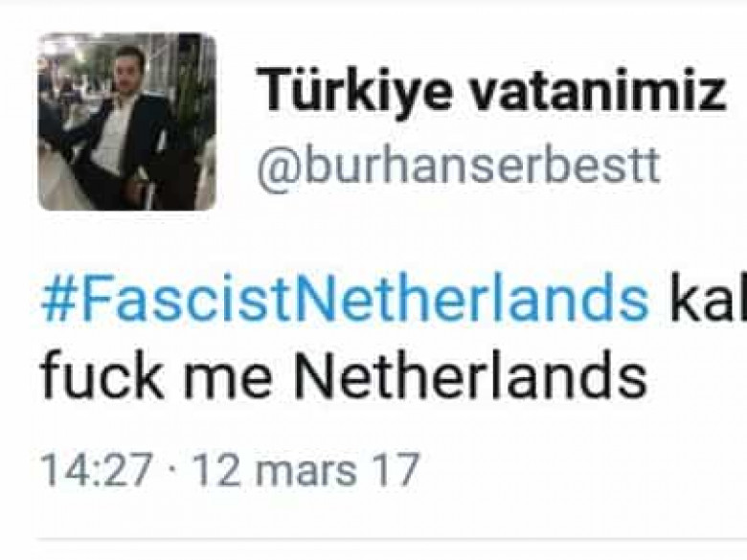The height and width of the screenshot is (560, 747).
Task: Click the dot separator after 14:27
Action: click(x=174, y=471)
